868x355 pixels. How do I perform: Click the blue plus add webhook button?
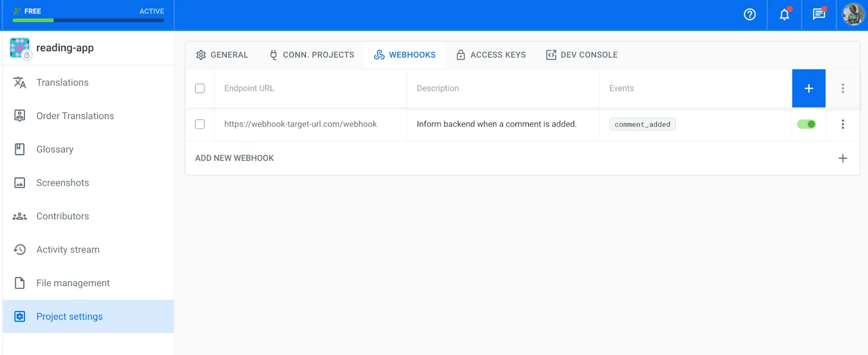point(808,88)
